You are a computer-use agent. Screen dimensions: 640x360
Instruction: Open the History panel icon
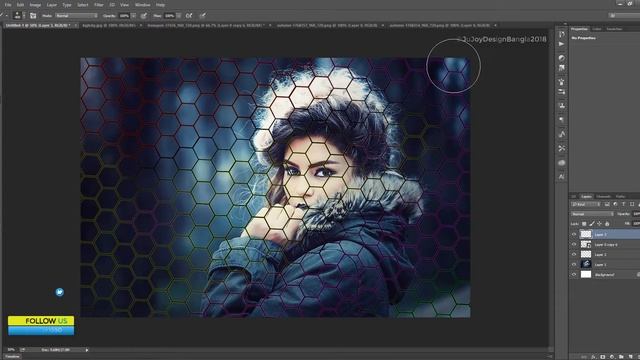tap(562, 34)
